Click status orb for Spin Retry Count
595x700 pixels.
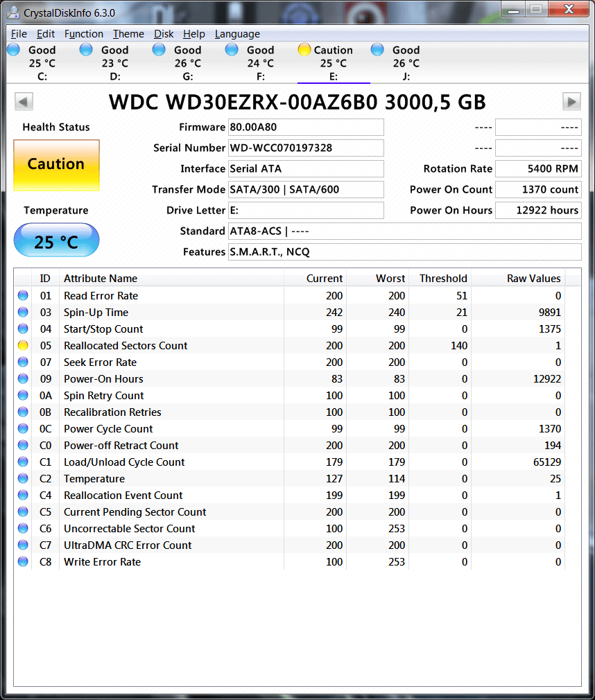click(x=23, y=395)
